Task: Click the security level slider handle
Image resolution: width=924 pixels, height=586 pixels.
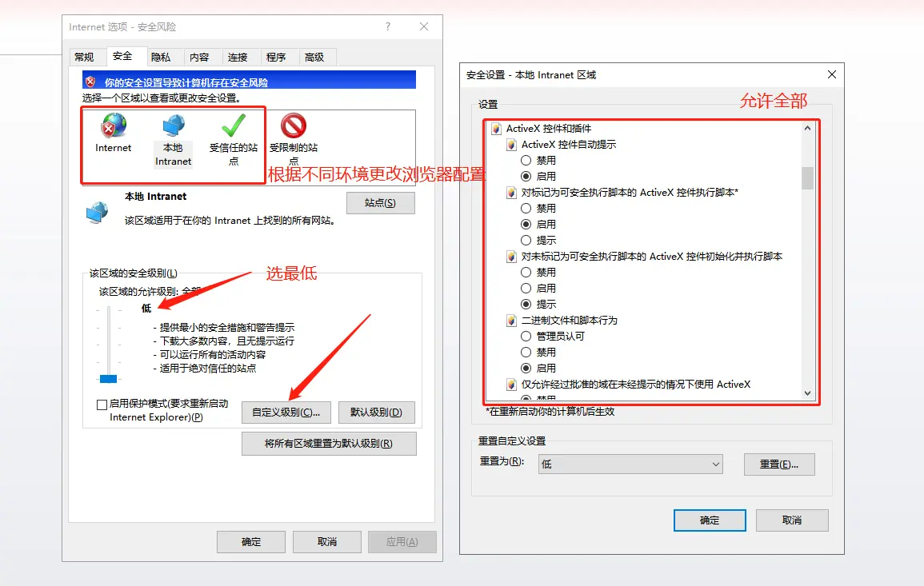Action: click(x=109, y=379)
